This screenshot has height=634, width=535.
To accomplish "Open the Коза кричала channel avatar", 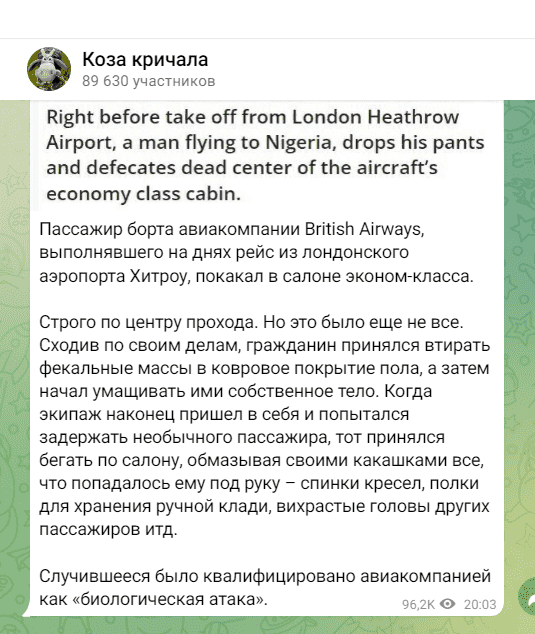I will click(x=49, y=69).
